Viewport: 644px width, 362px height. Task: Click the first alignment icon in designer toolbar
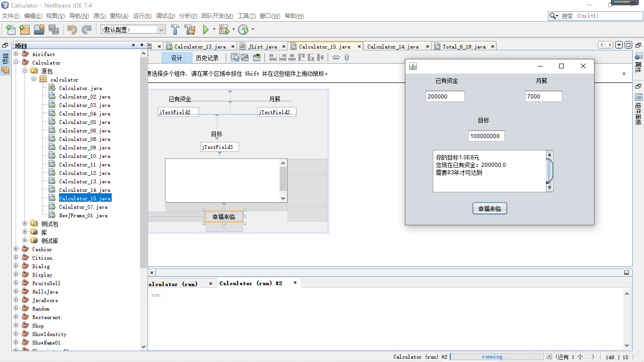point(273,58)
